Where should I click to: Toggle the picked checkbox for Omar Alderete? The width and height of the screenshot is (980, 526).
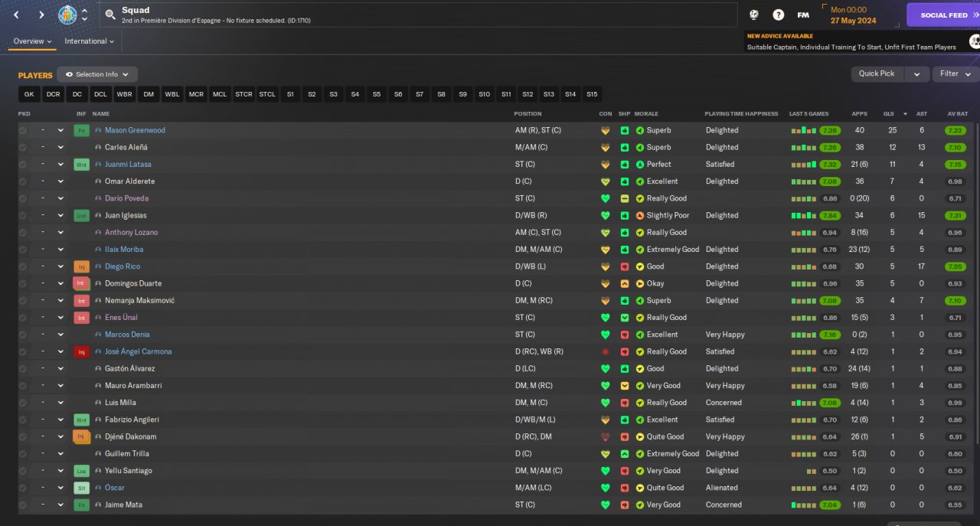point(23,181)
